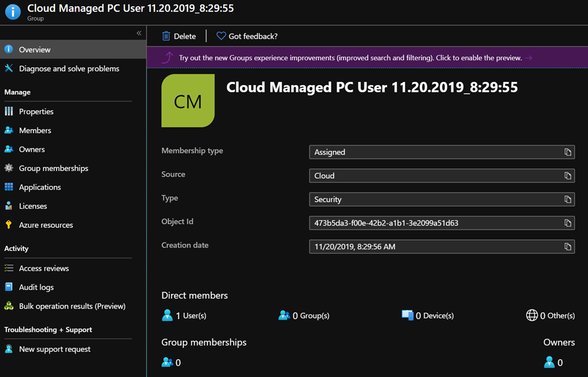Create a New support request
This screenshot has width=588, height=377.
55,349
